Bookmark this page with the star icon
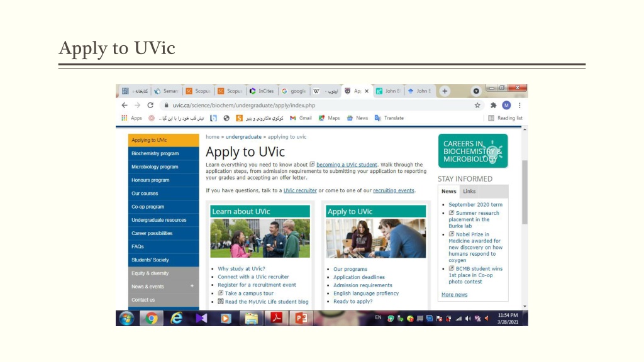Screen dimensions: 644x362 click(477, 106)
